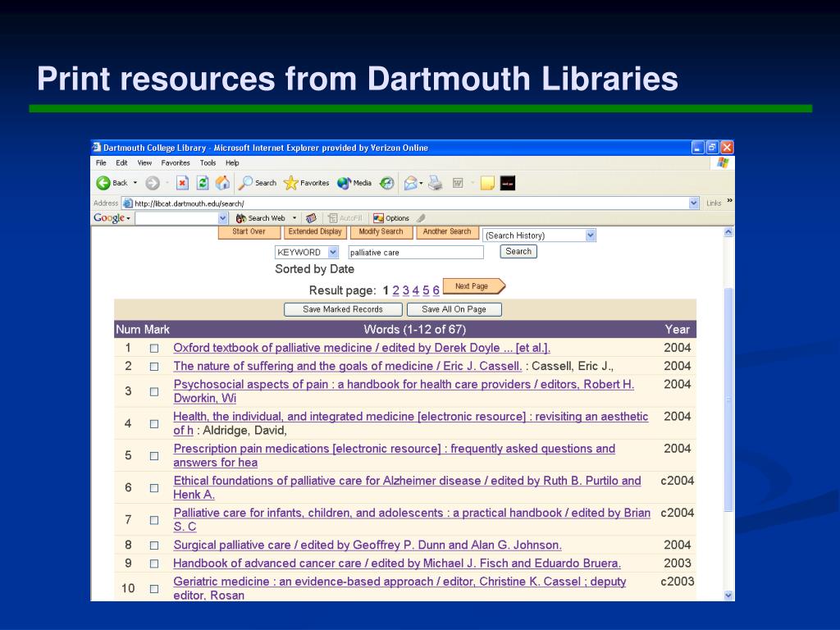Refresh the page with the green arrows icon
The height and width of the screenshot is (630, 840).
[203, 183]
